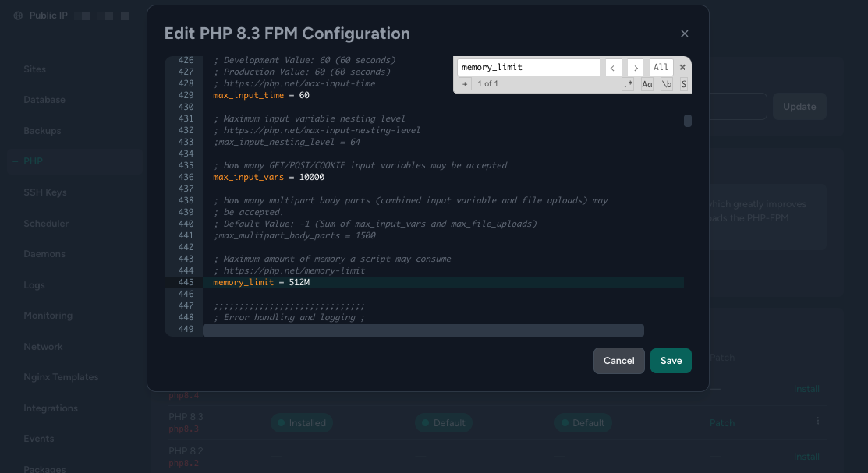Save the PHP FPM configuration
This screenshot has width=868, height=473.
[x=671, y=361]
